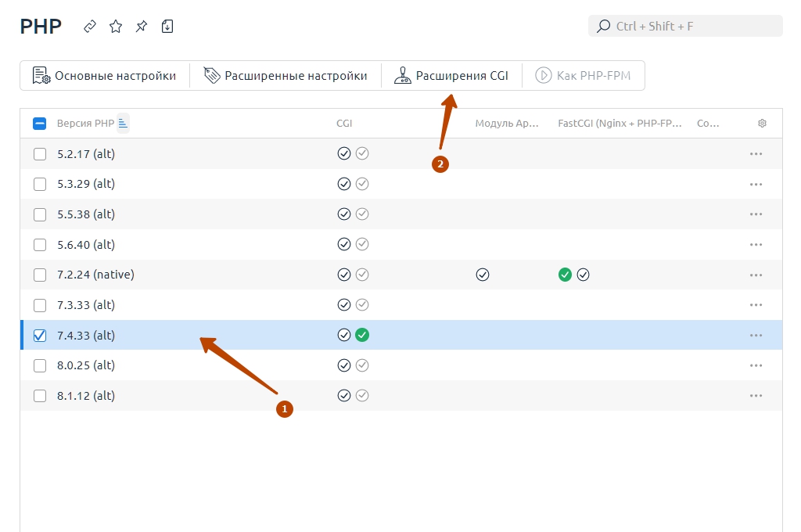Click the grey CGI check icon for 5.2.17

tap(362, 153)
